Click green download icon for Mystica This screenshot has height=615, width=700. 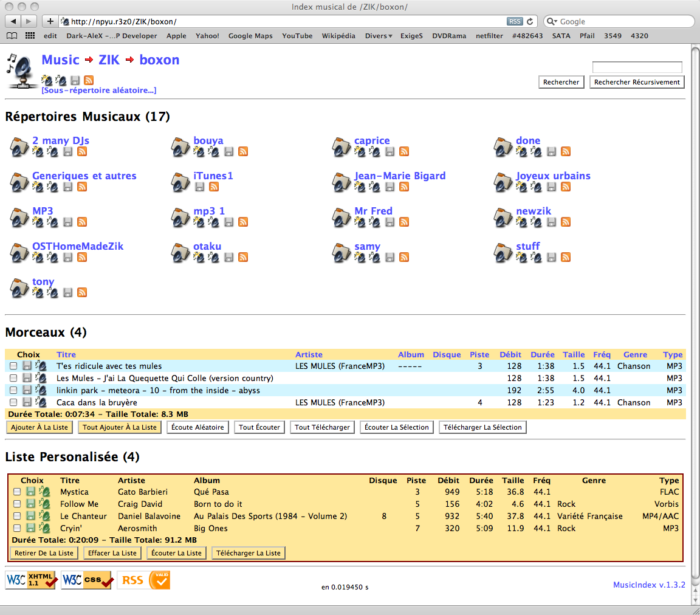pos(30,492)
